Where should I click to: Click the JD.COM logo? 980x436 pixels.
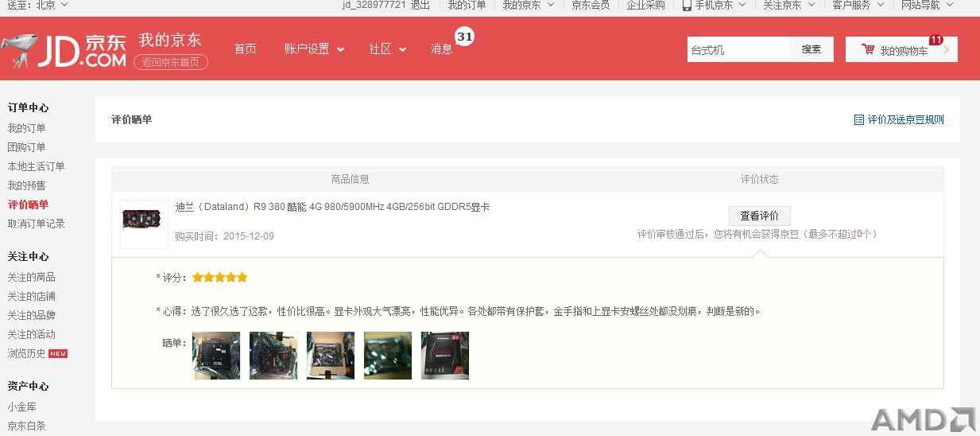64,50
